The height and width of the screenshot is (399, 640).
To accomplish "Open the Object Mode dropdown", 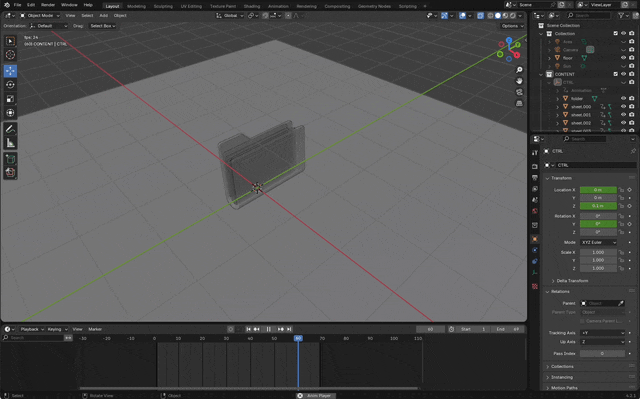I will pyautogui.click(x=40, y=16).
